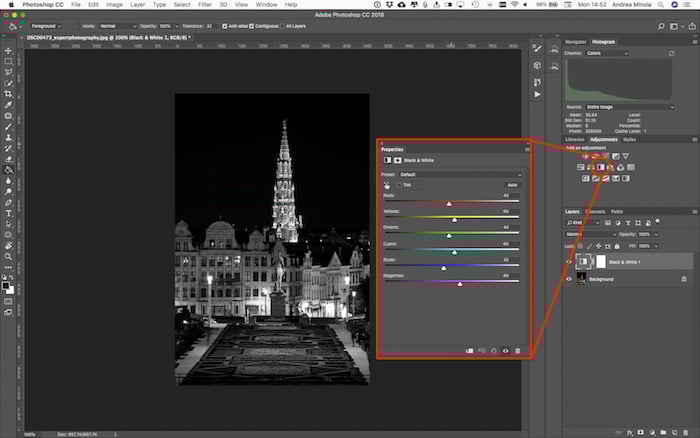Open the Paths tab
Screen dimensions: 700x438
617,212
